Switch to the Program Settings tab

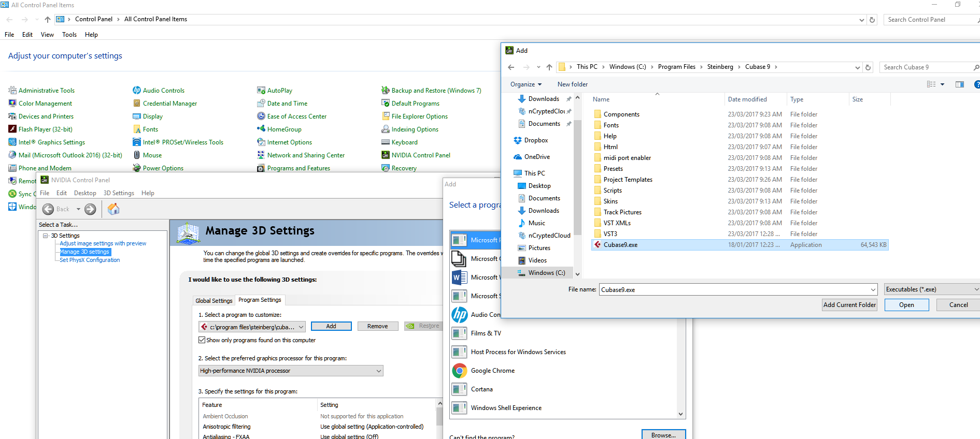[x=260, y=300]
